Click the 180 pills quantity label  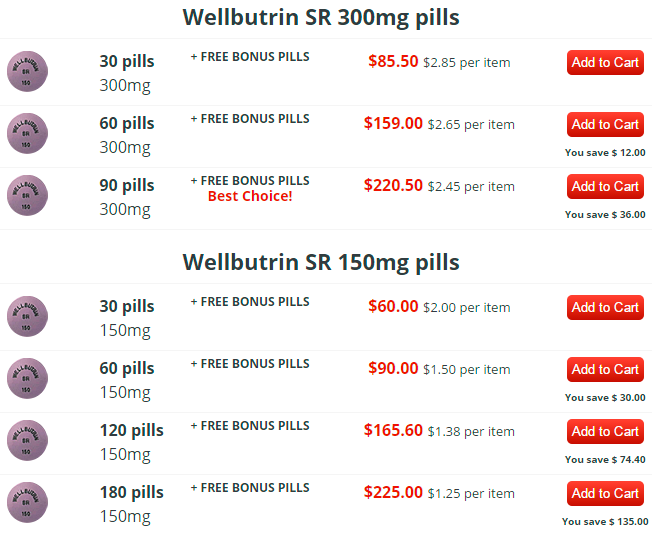pos(131,493)
